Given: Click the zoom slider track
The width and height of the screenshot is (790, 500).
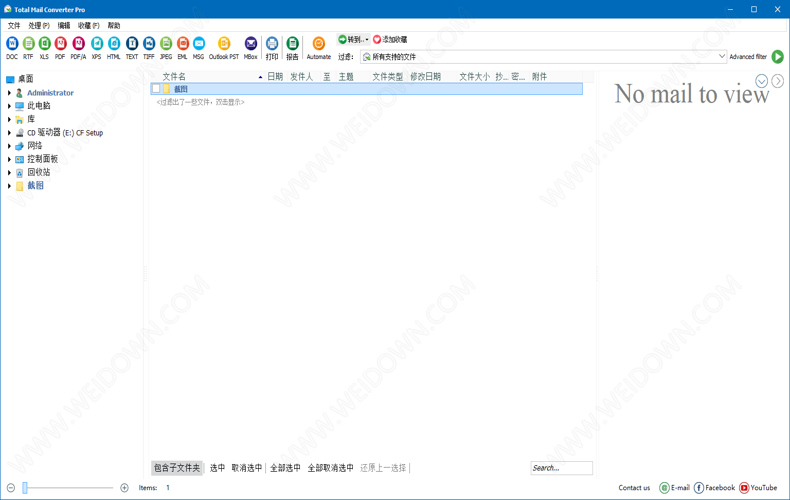Looking at the screenshot, I should pos(68,488).
